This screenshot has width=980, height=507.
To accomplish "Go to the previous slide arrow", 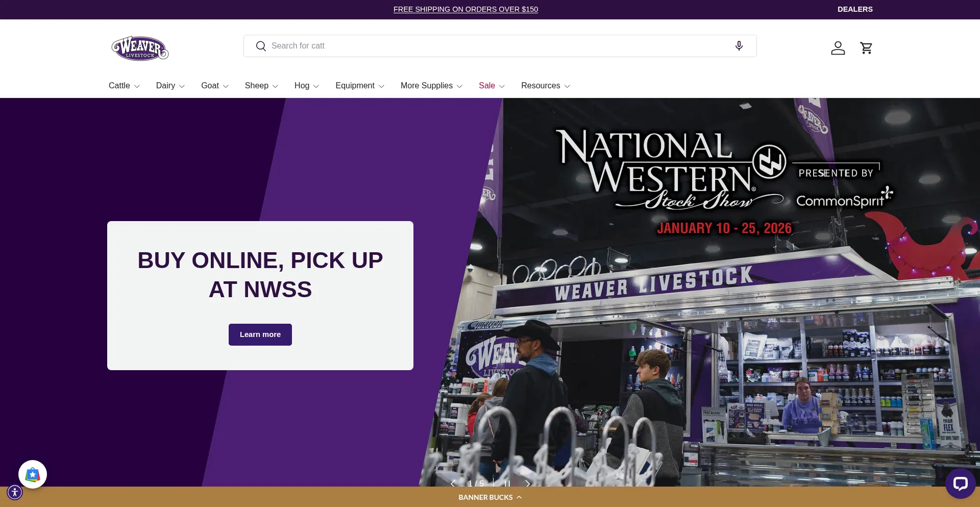I will click(x=452, y=483).
